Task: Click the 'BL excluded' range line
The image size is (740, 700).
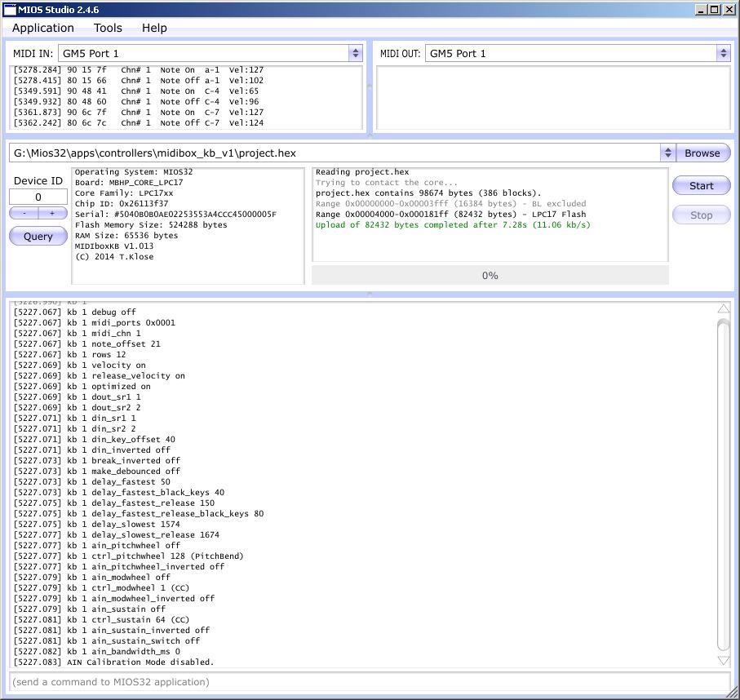Action: (x=450, y=203)
